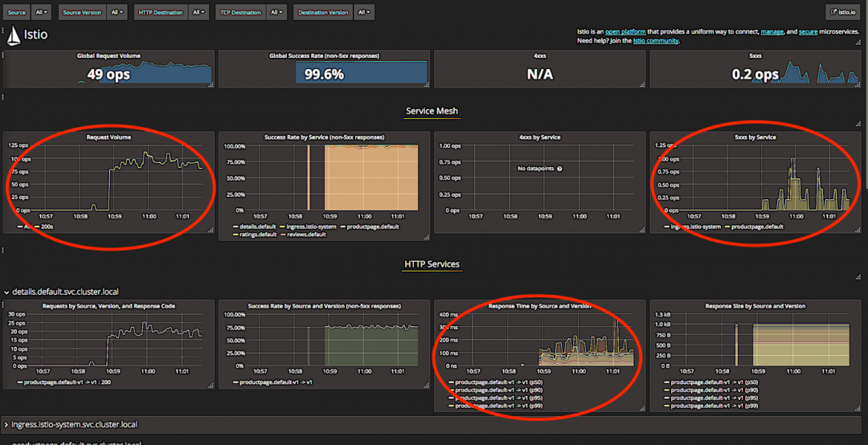Click resize handle of the 5xxs panel

tap(857, 84)
